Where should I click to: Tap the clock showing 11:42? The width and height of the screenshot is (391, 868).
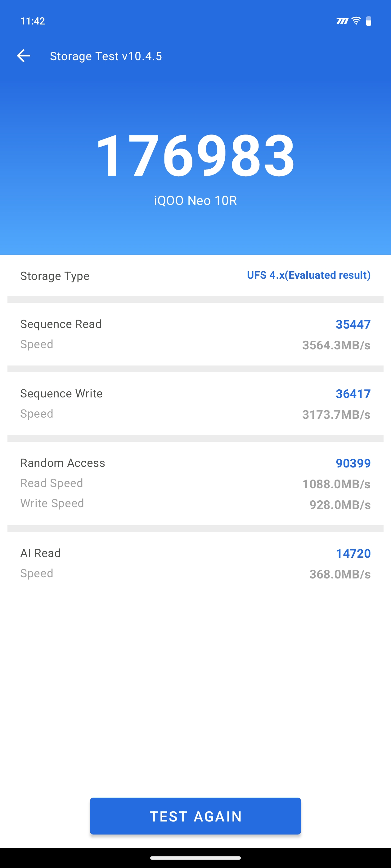(x=32, y=21)
